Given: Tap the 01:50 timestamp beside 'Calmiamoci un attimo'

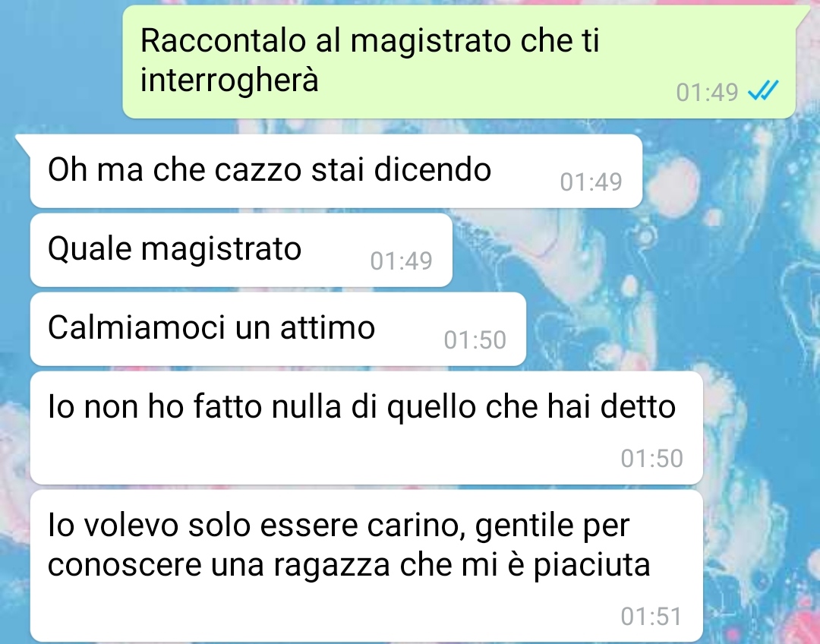Looking at the screenshot, I should (x=475, y=340).
